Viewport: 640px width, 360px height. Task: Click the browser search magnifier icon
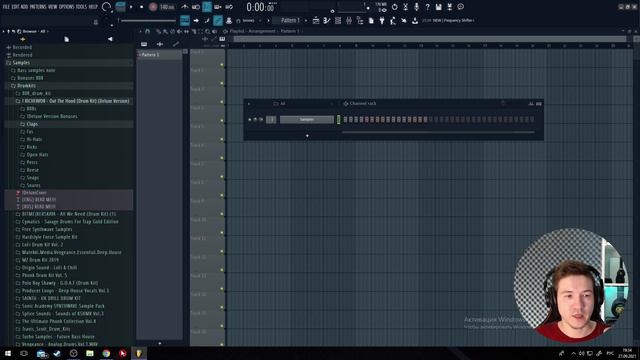click(x=19, y=31)
